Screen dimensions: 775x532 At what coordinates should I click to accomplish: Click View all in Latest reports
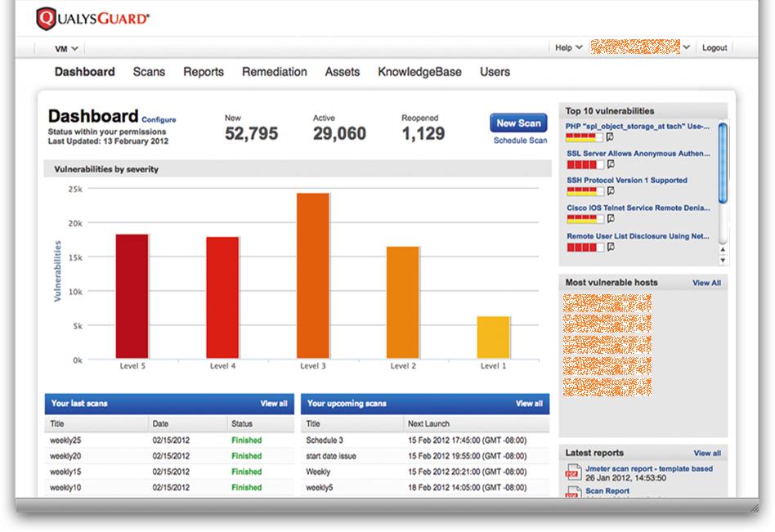click(707, 453)
